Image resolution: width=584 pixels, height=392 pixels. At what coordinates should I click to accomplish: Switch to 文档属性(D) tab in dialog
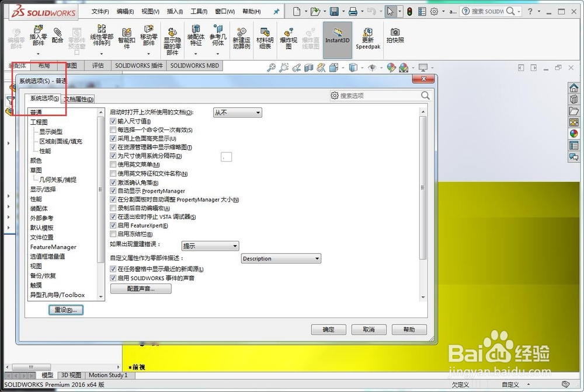coord(79,99)
